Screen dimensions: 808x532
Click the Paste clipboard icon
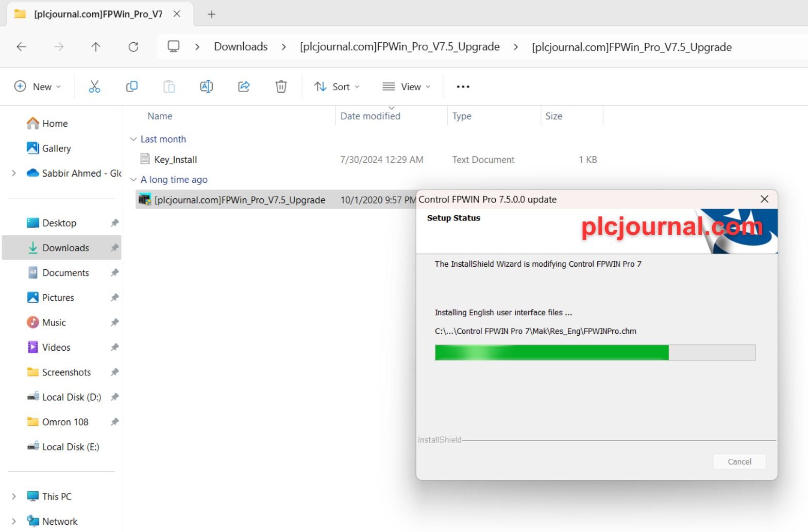(x=169, y=87)
